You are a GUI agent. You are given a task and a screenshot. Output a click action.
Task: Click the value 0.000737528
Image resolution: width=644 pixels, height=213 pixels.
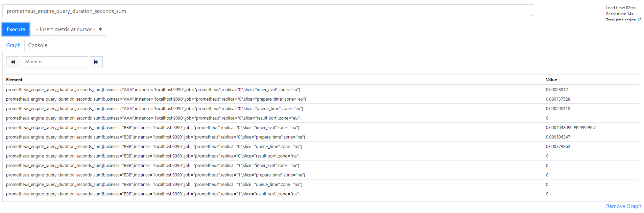coord(558,99)
